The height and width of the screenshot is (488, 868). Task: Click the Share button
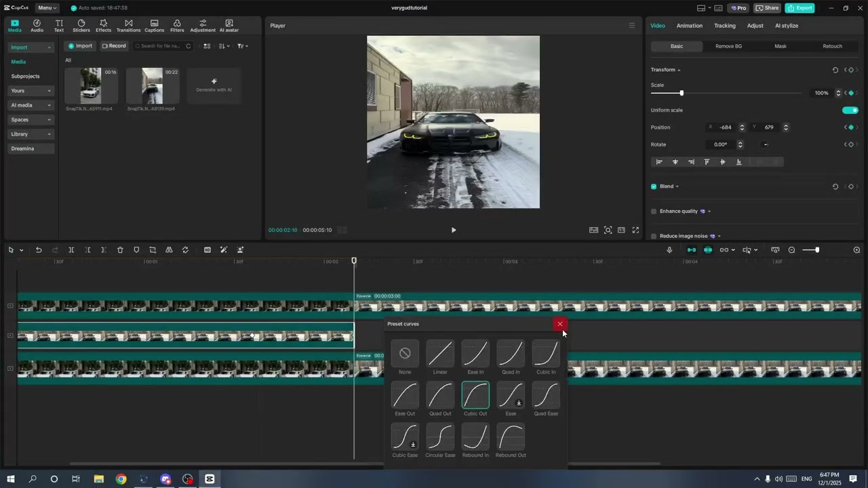(x=767, y=8)
